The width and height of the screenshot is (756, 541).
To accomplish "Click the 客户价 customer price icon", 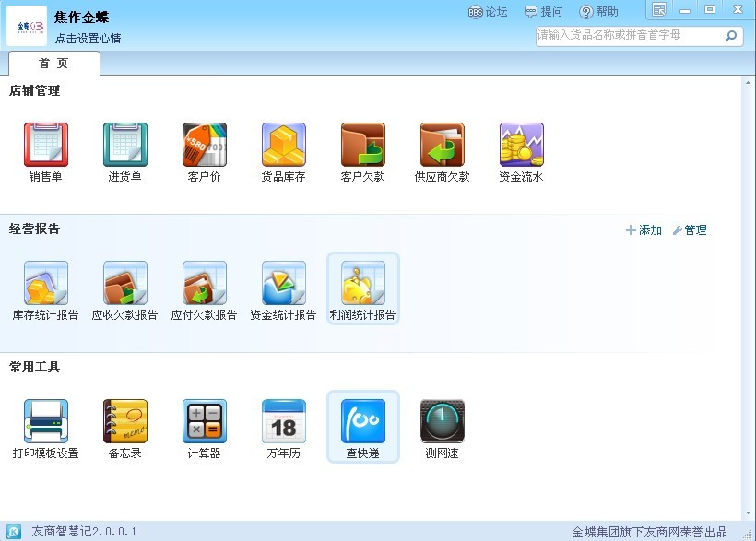I will pos(205,146).
